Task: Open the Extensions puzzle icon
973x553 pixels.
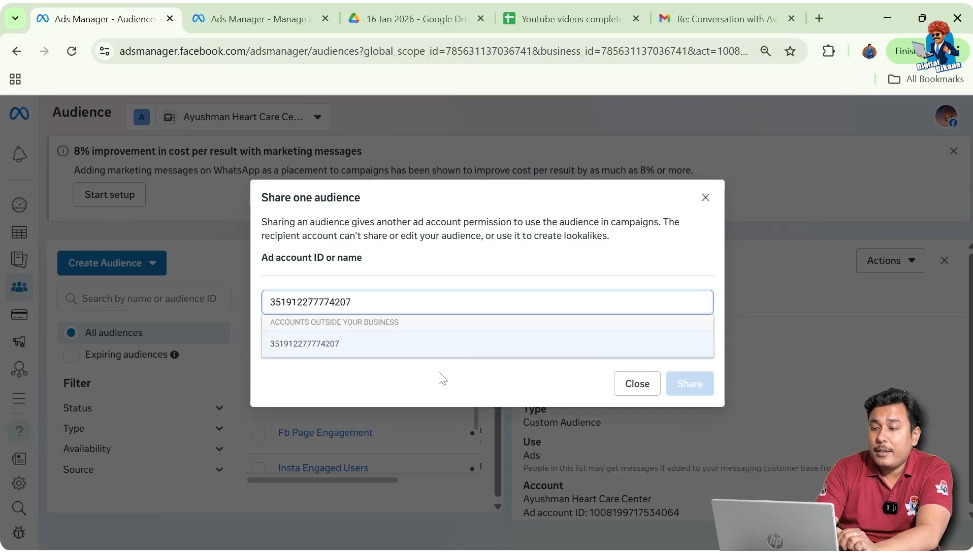Action: pos(828,52)
